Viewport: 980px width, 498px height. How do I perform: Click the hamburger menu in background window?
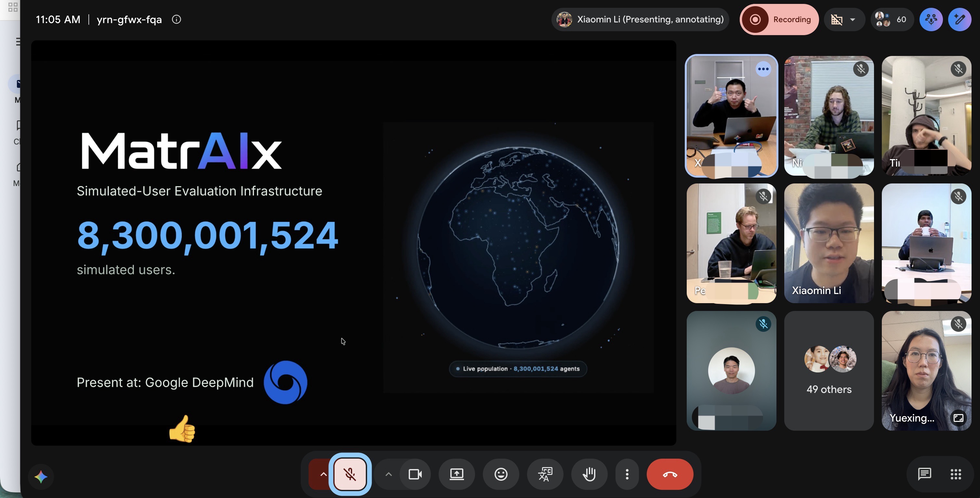pyautogui.click(x=18, y=41)
